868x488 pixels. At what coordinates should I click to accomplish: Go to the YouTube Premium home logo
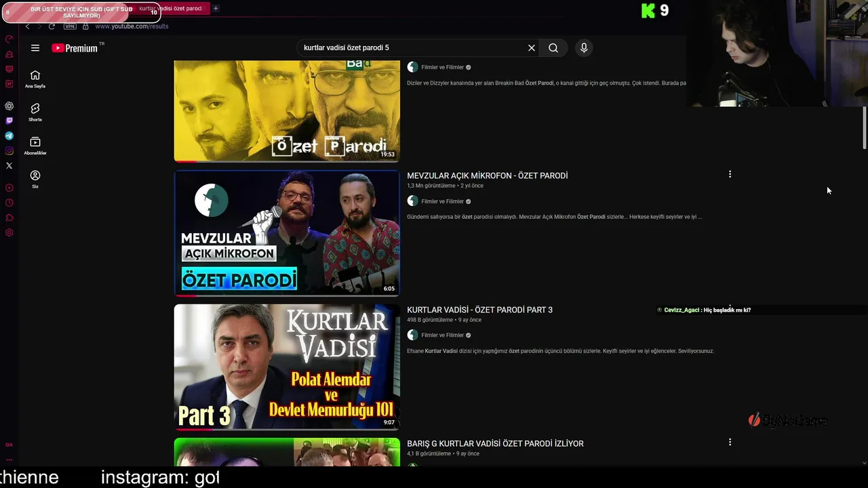coord(75,48)
